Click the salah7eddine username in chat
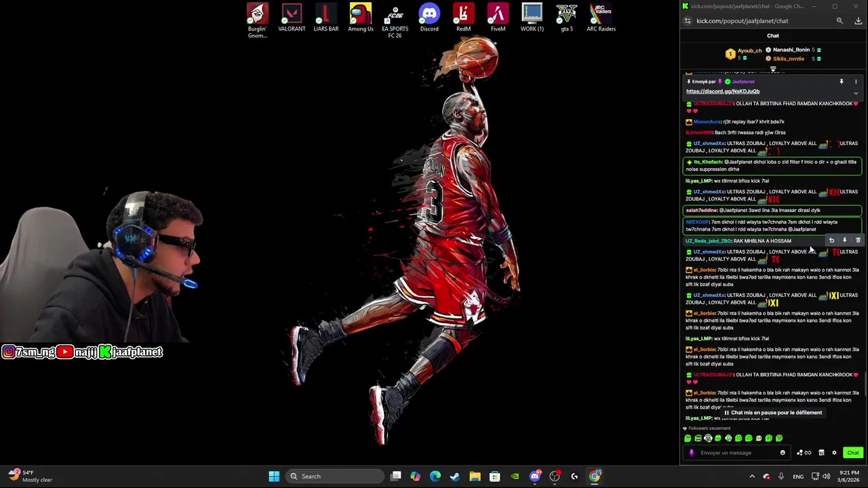This screenshot has height=488, width=868. 701,211
